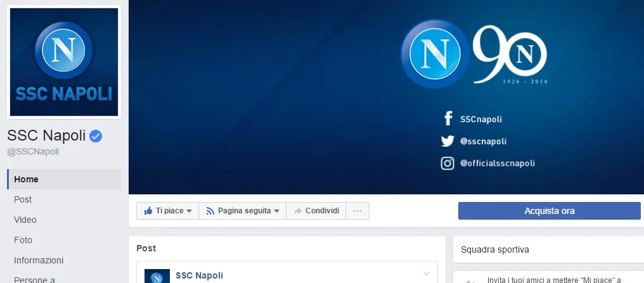Click the Instagram icon on the cover
This screenshot has width=644, height=283.
point(448,163)
